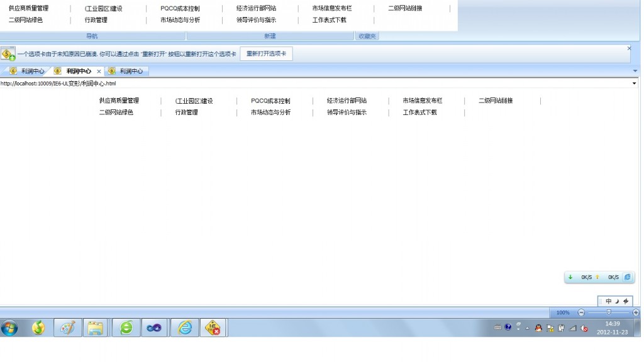
Task: Switch to the third 利润中心 tab (IE9)
Action: coord(126,71)
